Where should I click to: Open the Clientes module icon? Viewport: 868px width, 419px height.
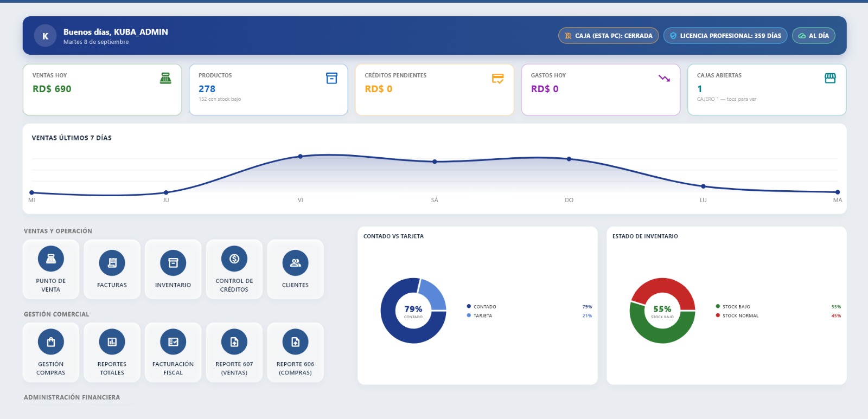pos(296,263)
